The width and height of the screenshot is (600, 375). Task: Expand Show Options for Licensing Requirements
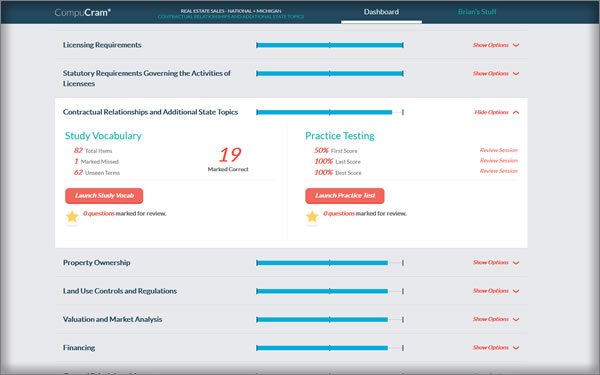496,45
